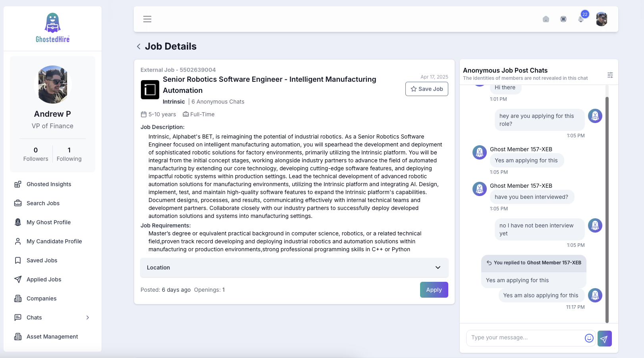Open Saved Jobs menu item
644x358 pixels.
[52, 260]
